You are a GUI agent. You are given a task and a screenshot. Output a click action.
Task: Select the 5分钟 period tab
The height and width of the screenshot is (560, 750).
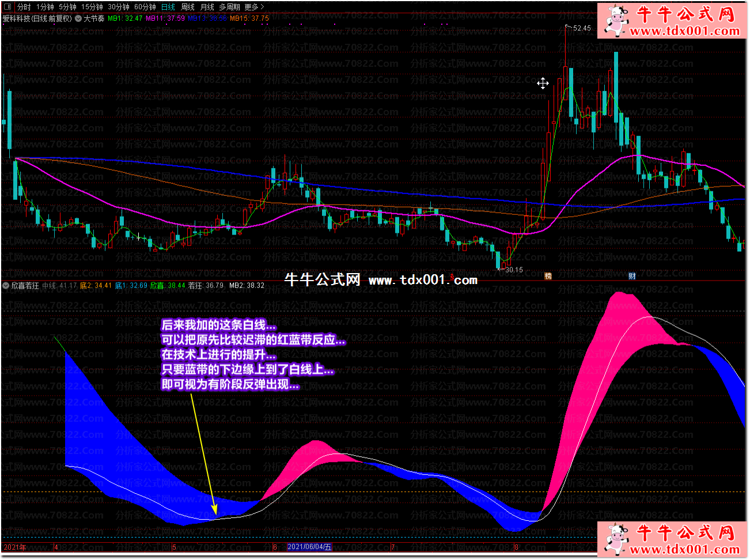coord(67,7)
